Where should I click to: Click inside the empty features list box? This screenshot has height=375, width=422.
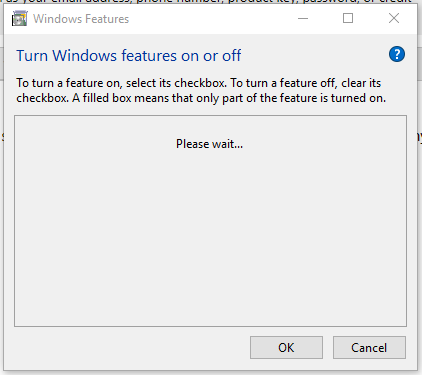tap(210, 221)
